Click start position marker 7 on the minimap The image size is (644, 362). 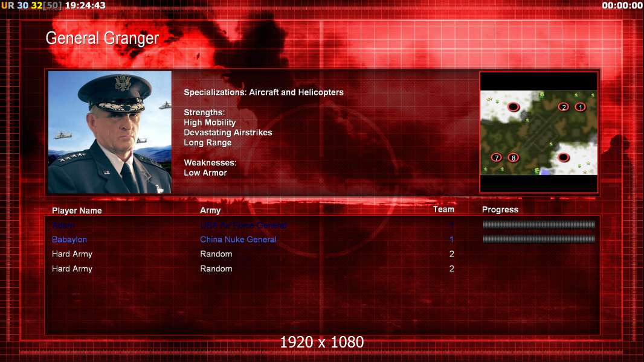pos(497,157)
